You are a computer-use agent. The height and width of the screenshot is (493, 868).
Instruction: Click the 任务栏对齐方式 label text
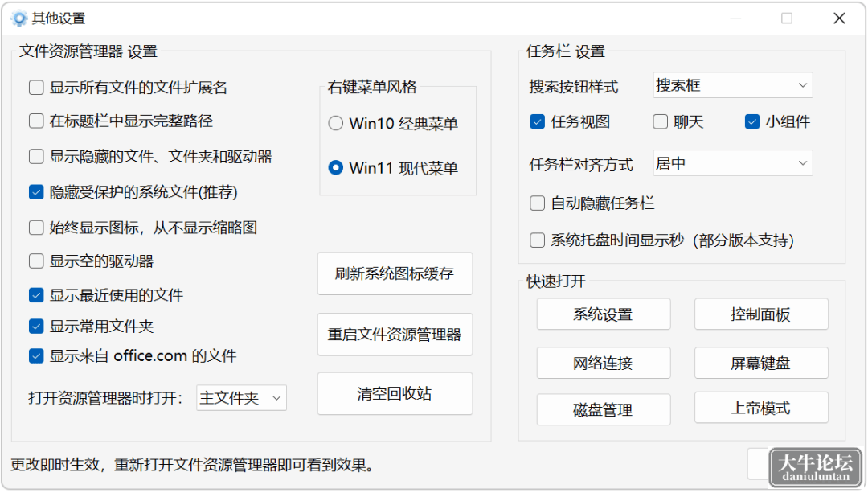pyautogui.click(x=581, y=165)
